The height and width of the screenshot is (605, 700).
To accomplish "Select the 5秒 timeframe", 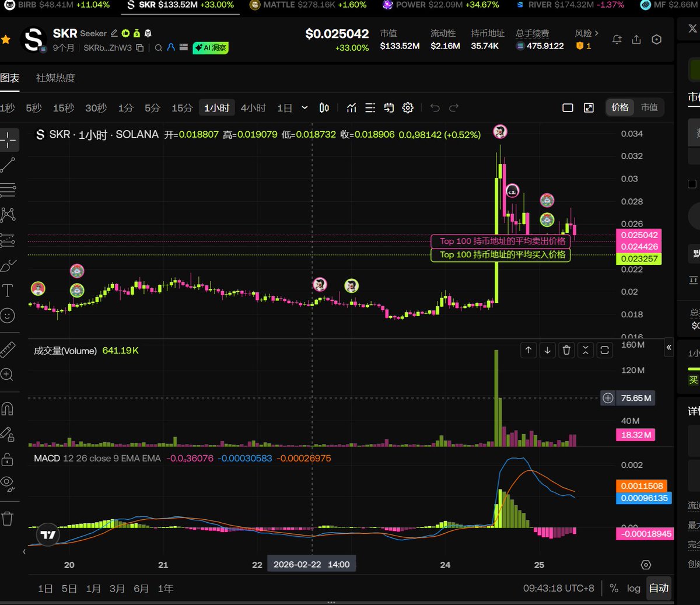I will pos(34,108).
